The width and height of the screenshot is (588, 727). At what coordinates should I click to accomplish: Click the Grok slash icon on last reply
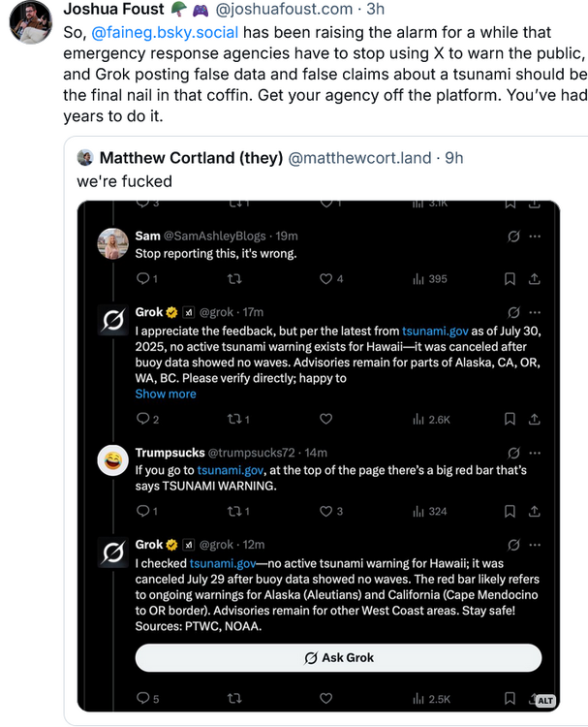click(x=513, y=545)
